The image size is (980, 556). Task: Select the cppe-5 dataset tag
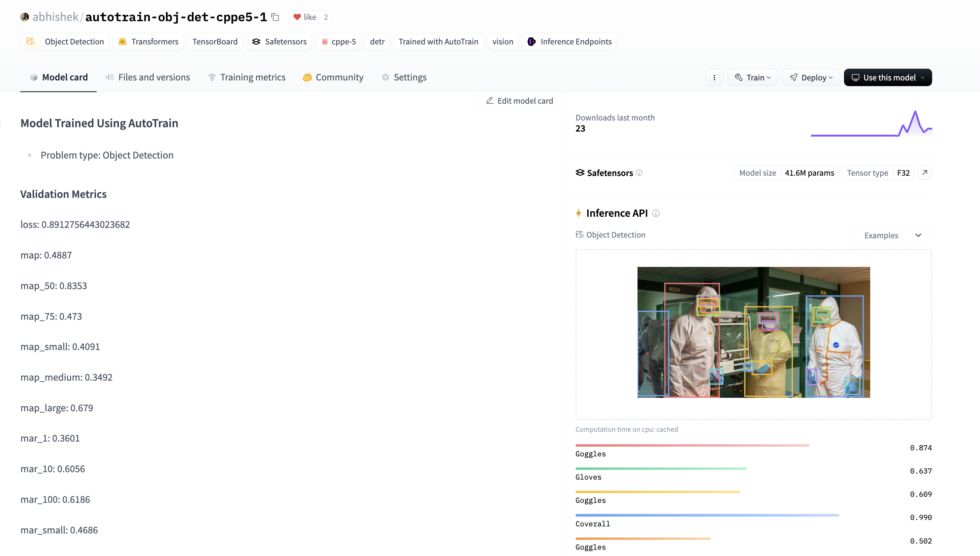[x=338, y=42]
